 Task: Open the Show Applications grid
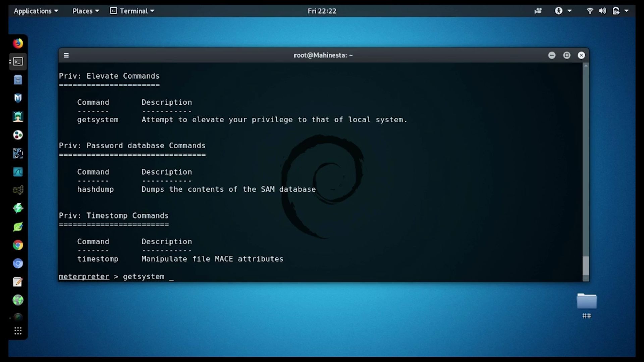[x=18, y=331]
